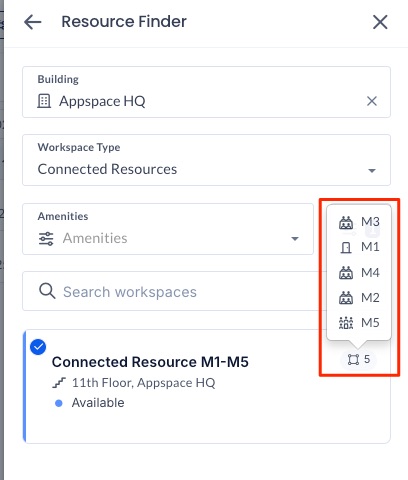Screen dimensions: 408x480
Task: Click the building icon beside Appspace HQ
Action: (44, 101)
